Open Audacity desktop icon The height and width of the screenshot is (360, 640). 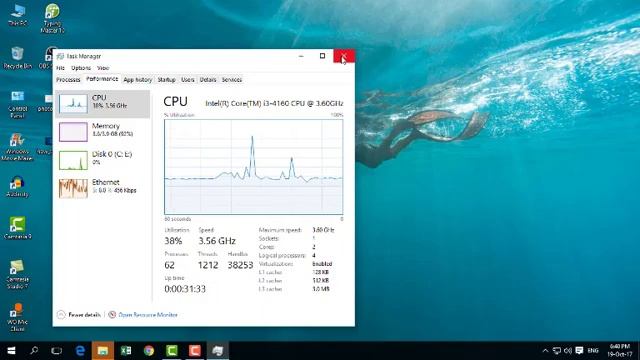[x=17, y=187]
